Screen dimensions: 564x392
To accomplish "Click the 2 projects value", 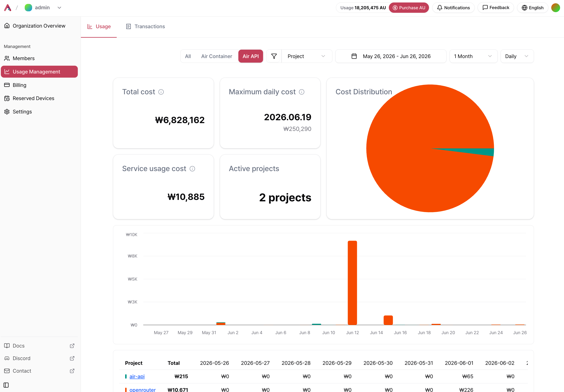I will pos(285,197).
